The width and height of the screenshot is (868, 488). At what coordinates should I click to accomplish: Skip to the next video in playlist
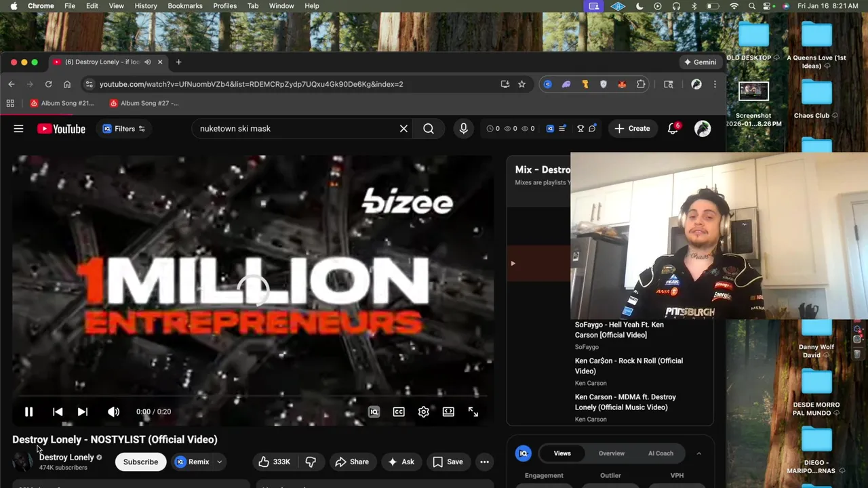82,411
